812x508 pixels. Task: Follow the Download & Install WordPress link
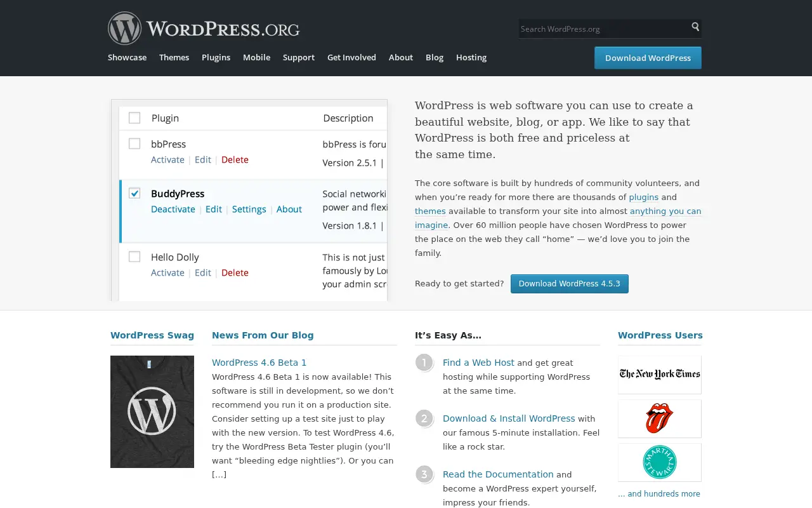point(509,418)
